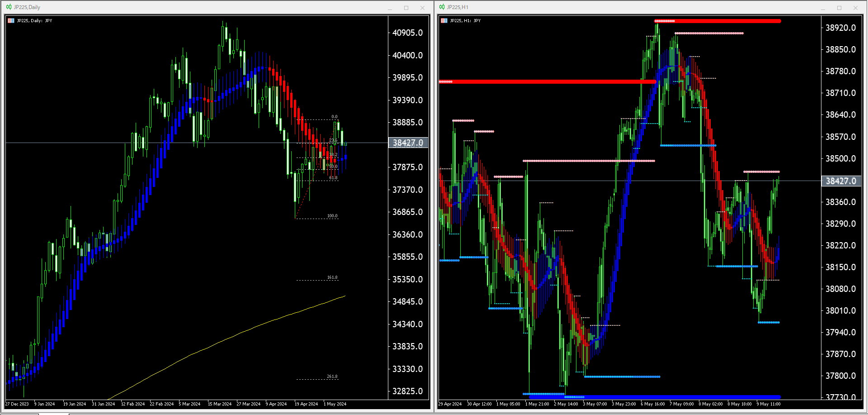
Task: Click the 38780.0 price on H1 axis
Action: pos(841,72)
